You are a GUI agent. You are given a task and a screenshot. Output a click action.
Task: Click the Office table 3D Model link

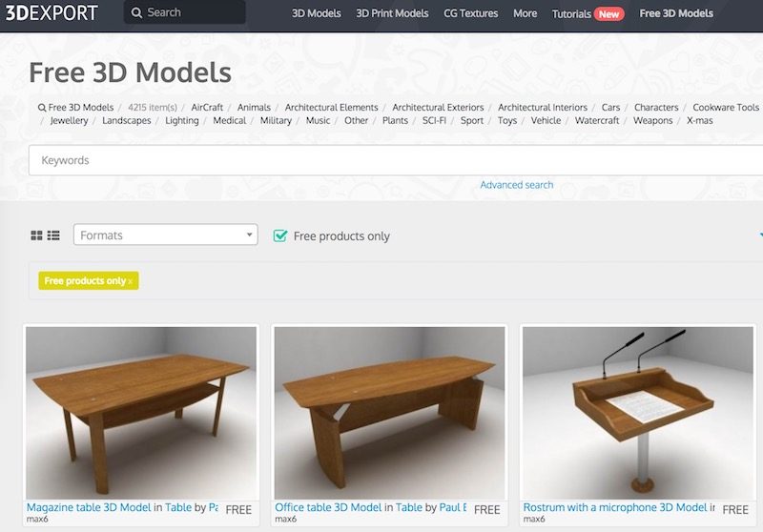click(x=328, y=507)
